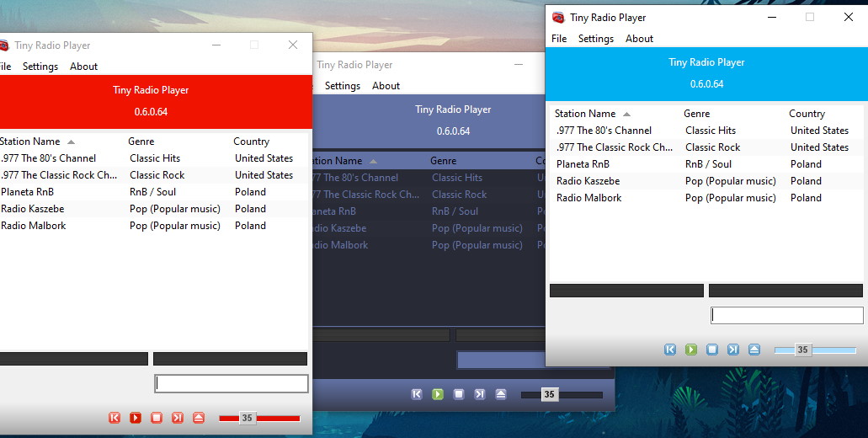This screenshot has width=868, height=438.
Task: Select Radio Kaszebe in red window
Action: point(154,209)
